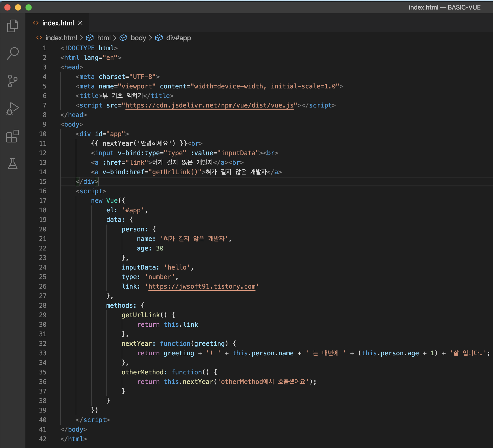Click the 'return this.link' statement

(x=168, y=325)
